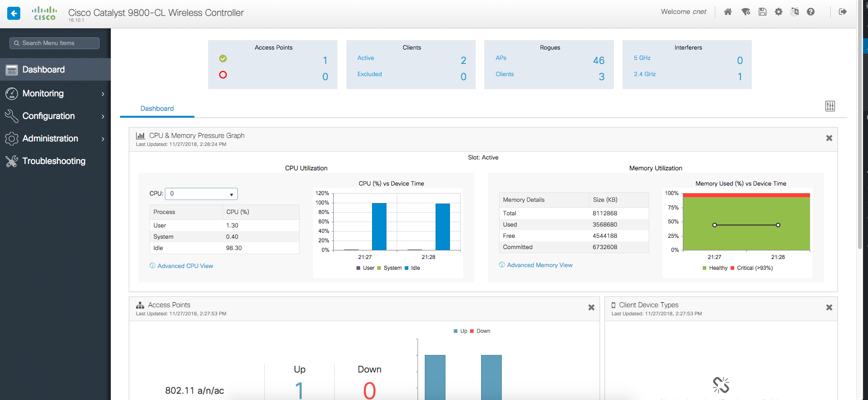Click the Rogues APs link
Image resolution: width=868 pixels, height=400 pixels.
[x=501, y=58]
